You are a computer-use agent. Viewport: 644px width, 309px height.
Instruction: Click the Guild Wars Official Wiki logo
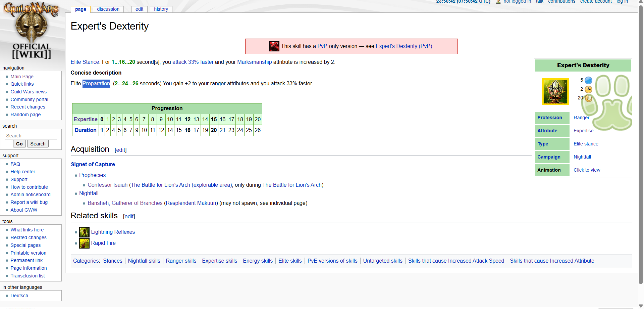[x=31, y=31]
